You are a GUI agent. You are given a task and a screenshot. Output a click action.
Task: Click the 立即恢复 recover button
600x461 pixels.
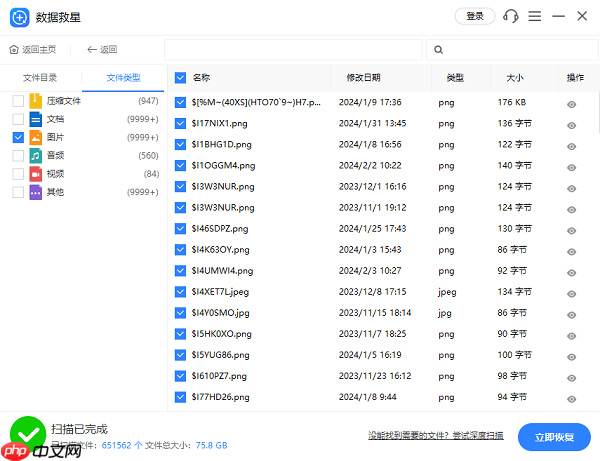(554, 437)
